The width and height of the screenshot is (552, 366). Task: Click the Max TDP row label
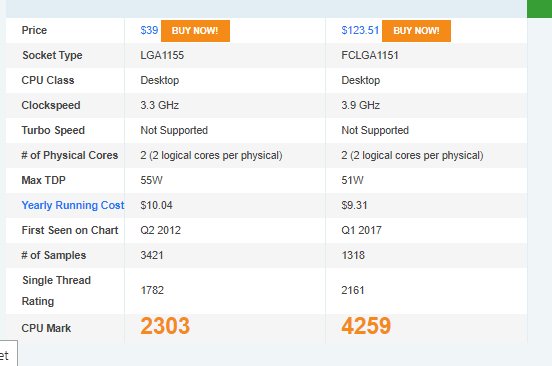tap(44, 180)
